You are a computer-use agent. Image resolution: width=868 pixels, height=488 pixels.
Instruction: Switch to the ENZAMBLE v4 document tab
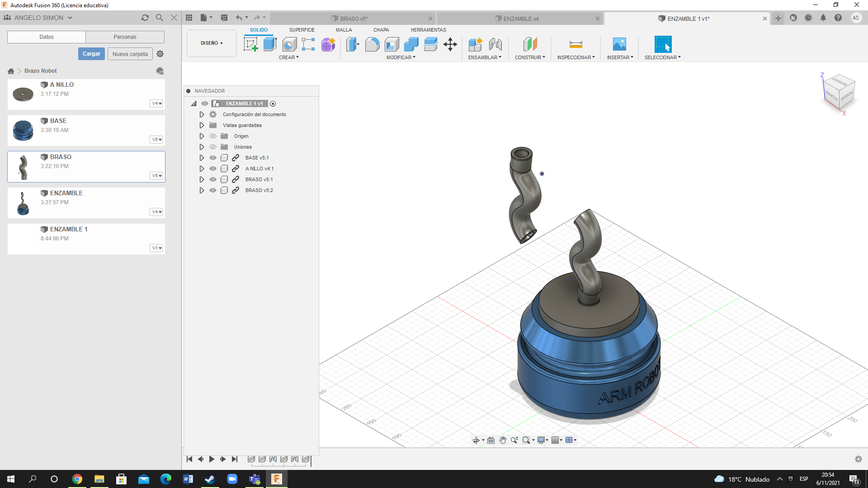521,19
